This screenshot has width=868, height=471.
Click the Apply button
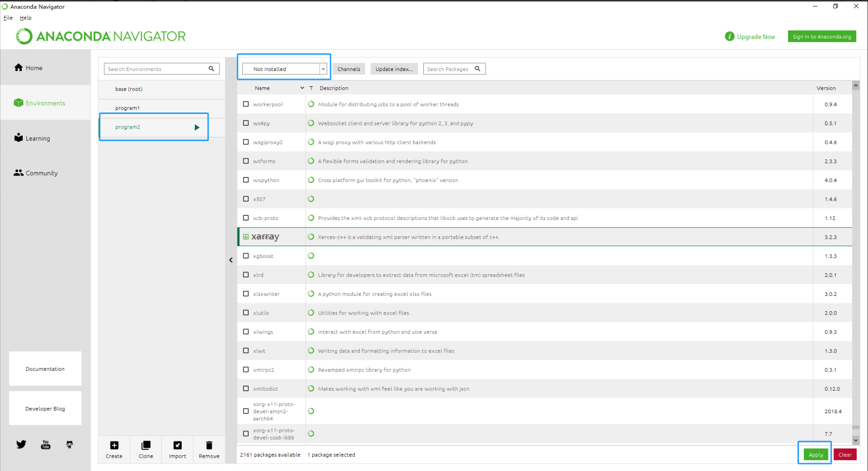click(816, 455)
